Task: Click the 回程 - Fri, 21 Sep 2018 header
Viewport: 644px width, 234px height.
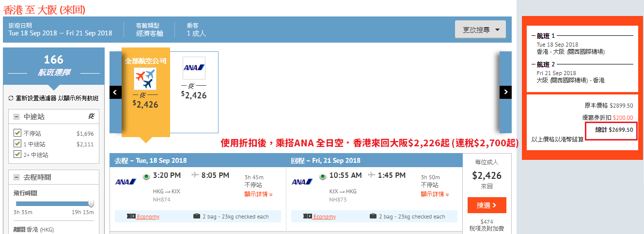Action: 326,160
